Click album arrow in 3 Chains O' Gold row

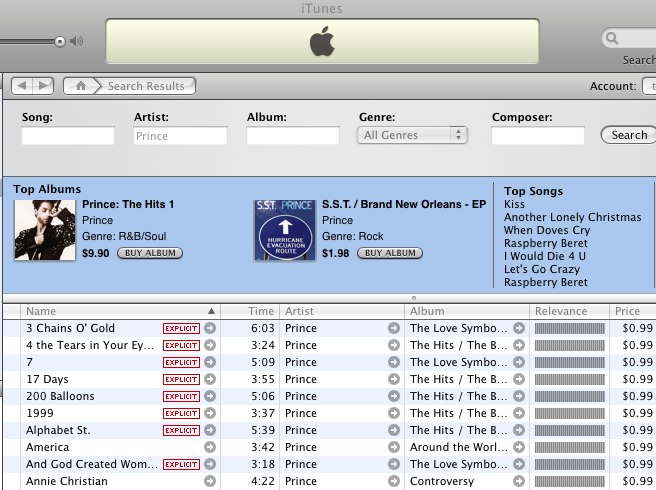(x=519, y=328)
